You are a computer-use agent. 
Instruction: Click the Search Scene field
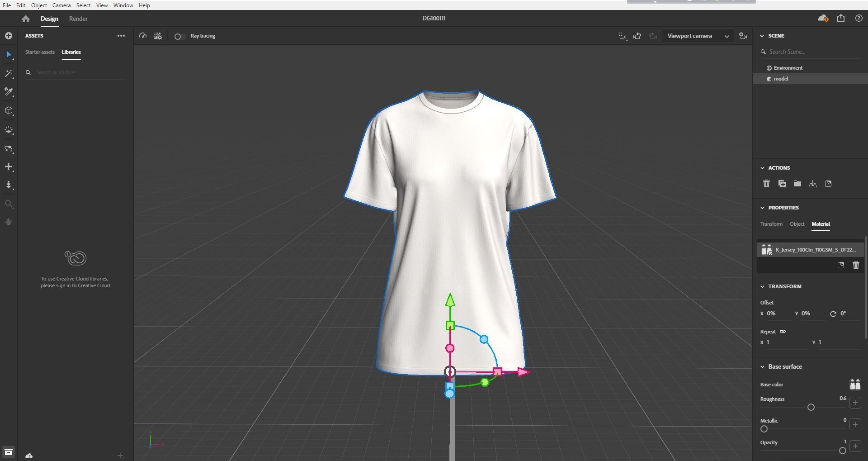tap(810, 52)
